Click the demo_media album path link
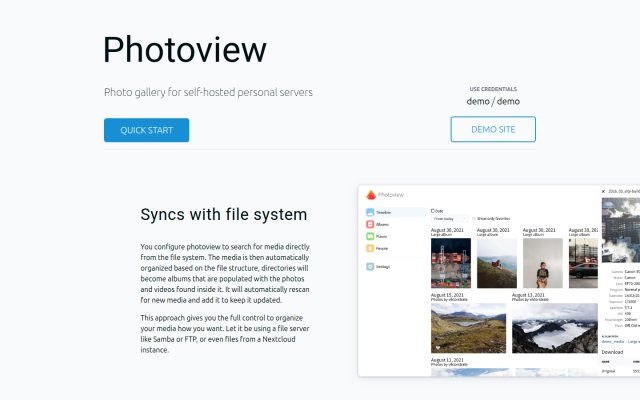 click(x=613, y=342)
